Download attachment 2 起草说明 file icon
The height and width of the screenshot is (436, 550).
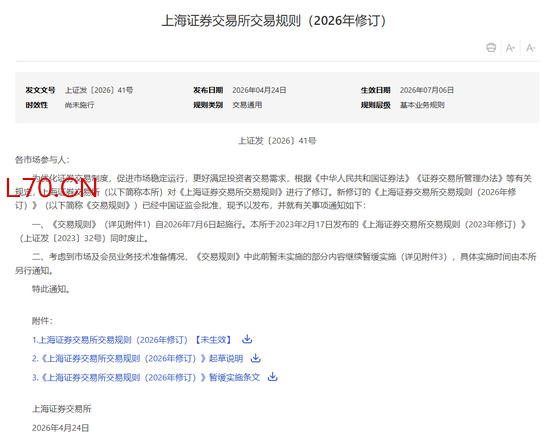tap(256, 358)
